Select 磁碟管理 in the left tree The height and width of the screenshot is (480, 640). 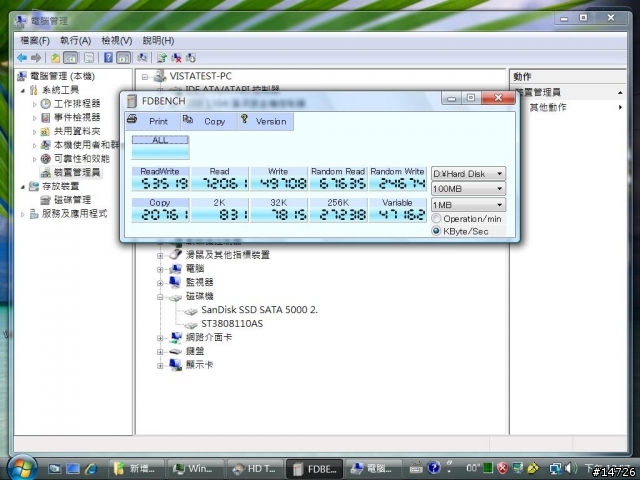click(x=65, y=200)
